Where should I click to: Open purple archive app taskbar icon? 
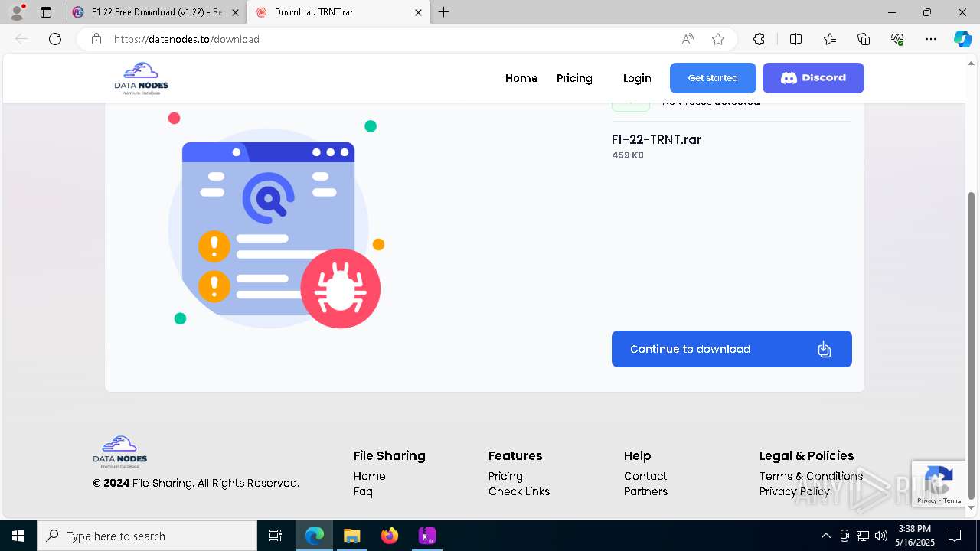point(426,536)
